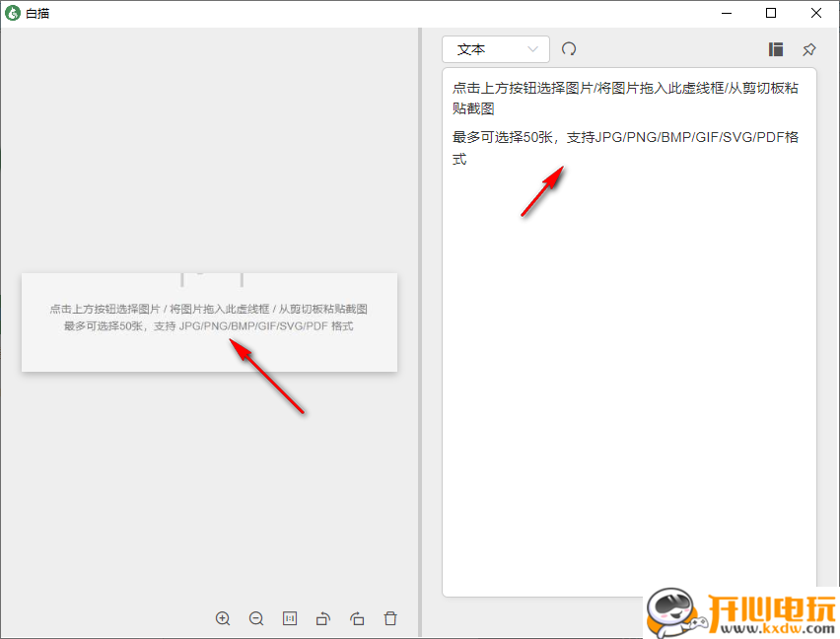This screenshot has height=639, width=840.
Task: Re-run OCR using the refresh icon
Action: [569, 48]
